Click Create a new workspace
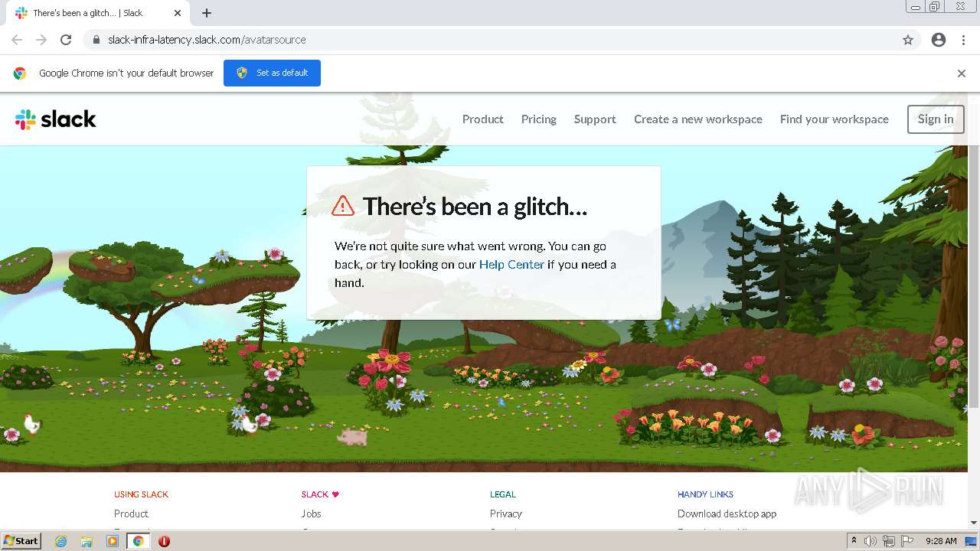 (x=698, y=119)
